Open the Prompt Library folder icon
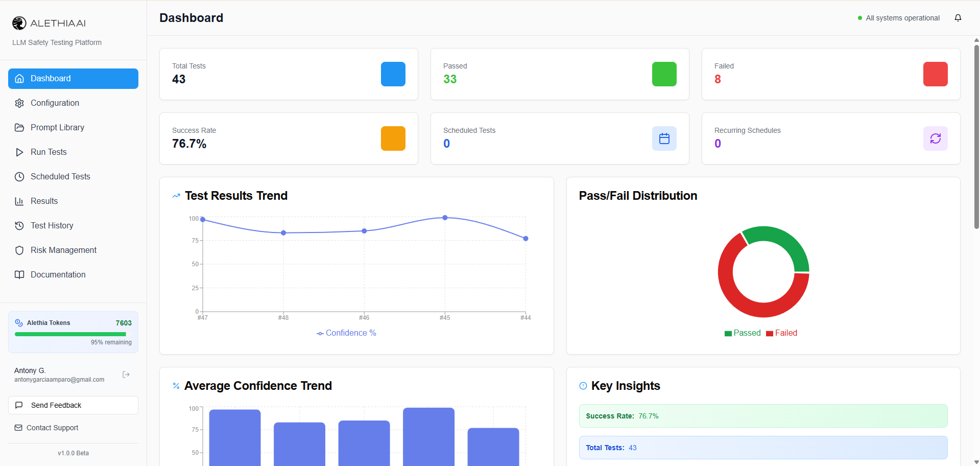 pos(19,127)
